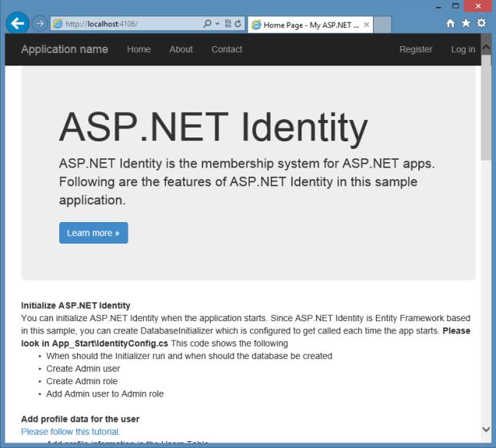Click the 'Initialize ASP.NET Identity' heading
Image resolution: width=496 pixels, height=448 pixels.
tap(75, 305)
